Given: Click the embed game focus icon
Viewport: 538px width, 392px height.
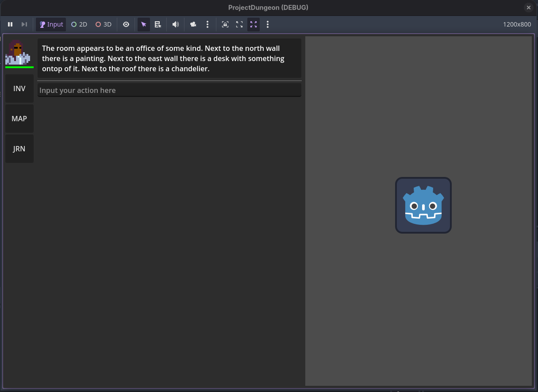Looking at the screenshot, I should pos(225,24).
